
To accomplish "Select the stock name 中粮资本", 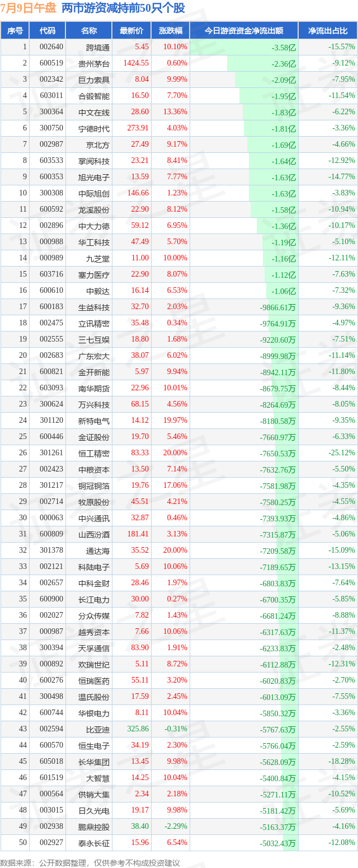I will tap(94, 469).
